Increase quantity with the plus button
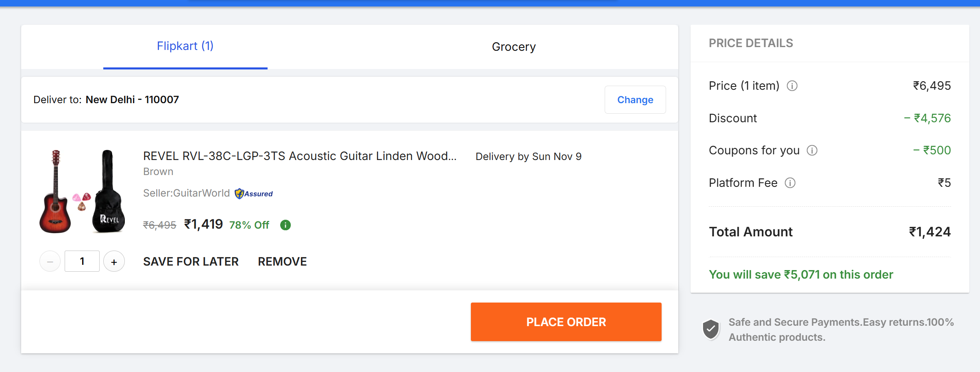This screenshot has height=372, width=980. point(114,262)
